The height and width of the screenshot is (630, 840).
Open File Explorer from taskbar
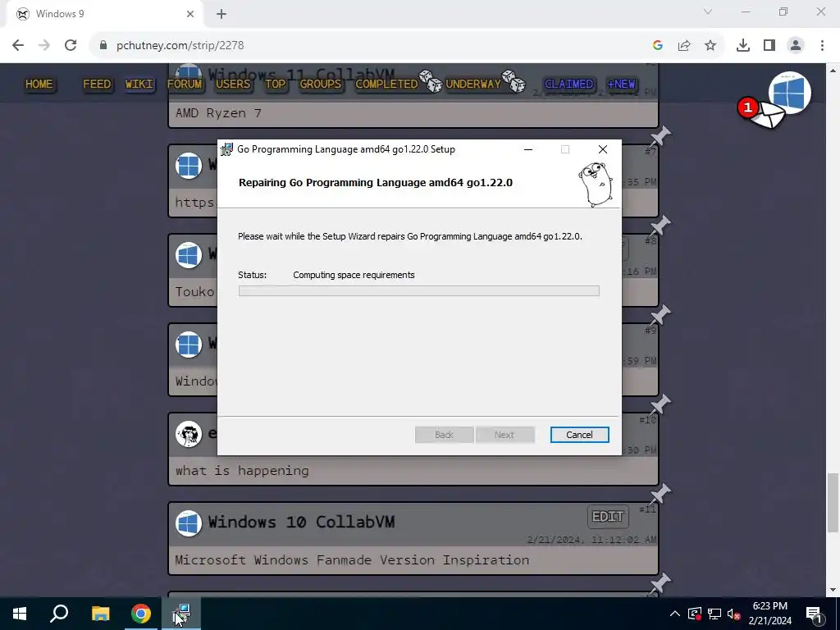[x=100, y=614]
